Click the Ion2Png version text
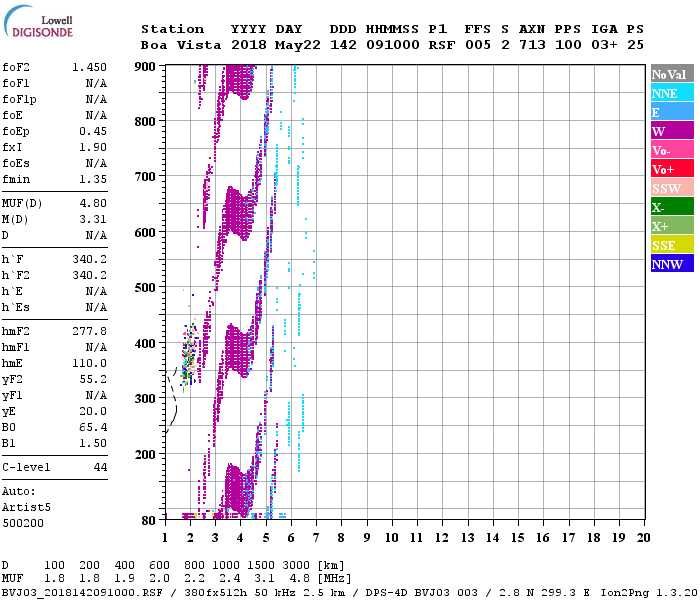Screen dimensions: 700x600 [x=649, y=593]
